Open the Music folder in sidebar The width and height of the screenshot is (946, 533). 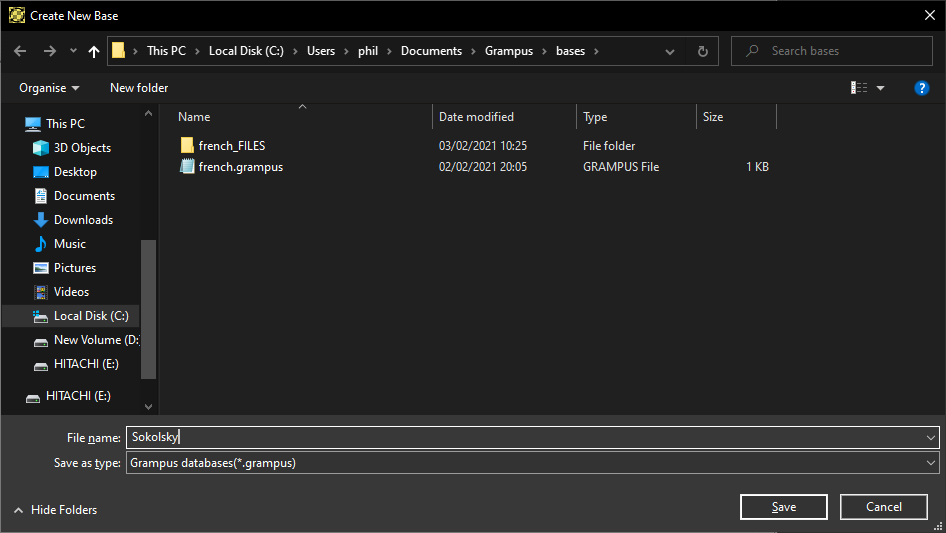tap(69, 244)
